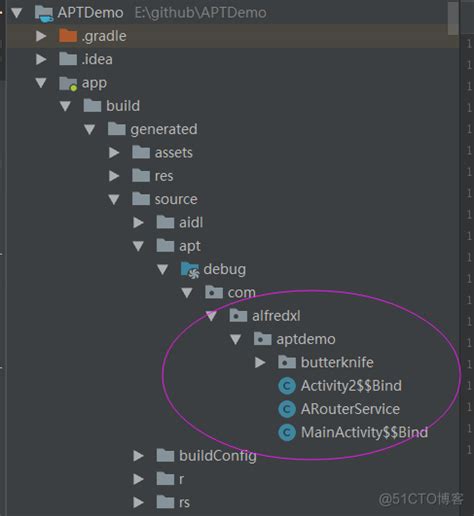This screenshot has height=516, width=474.
Task: Collapse the apt folder
Action: 138,246
